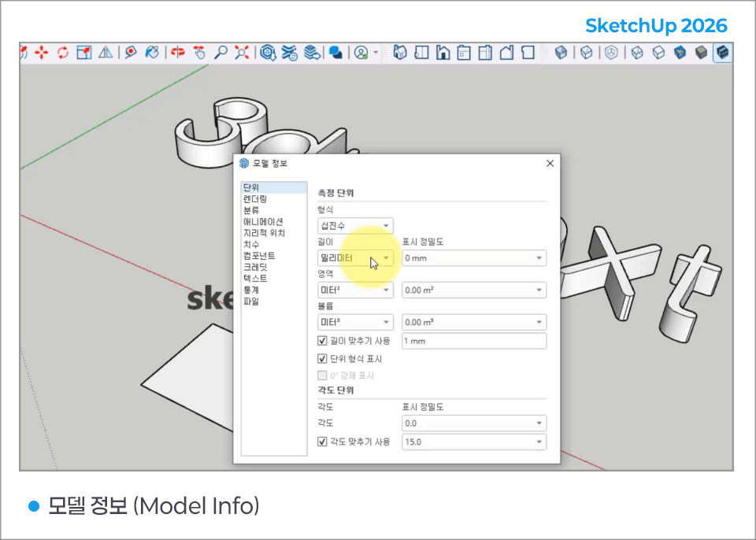
Task: Activate the Orbit tool
Action: pyautogui.click(x=178, y=52)
